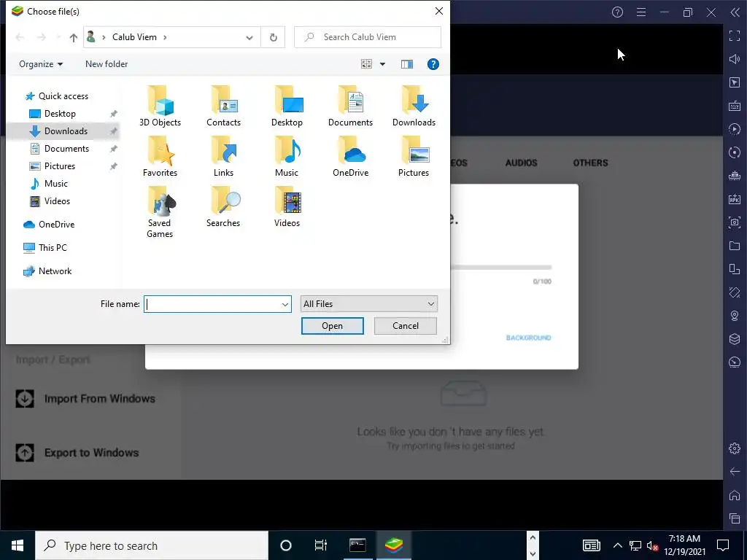Select the Videos folder in file list

[287, 207]
